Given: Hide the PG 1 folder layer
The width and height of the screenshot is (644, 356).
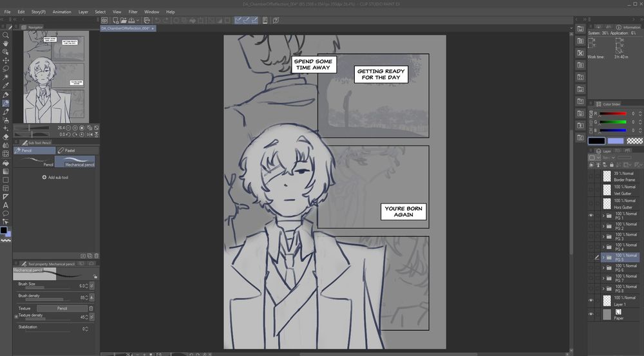Looking at the screenshot, I should [591, 216].
